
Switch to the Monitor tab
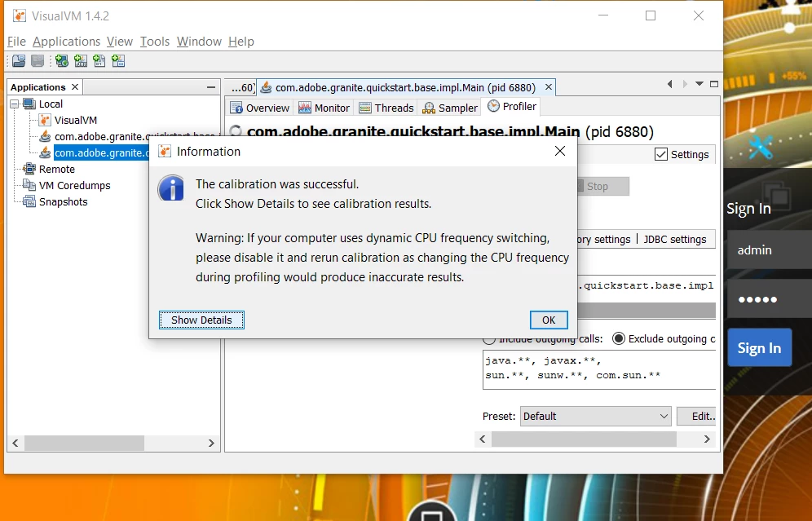coord(324,108)
